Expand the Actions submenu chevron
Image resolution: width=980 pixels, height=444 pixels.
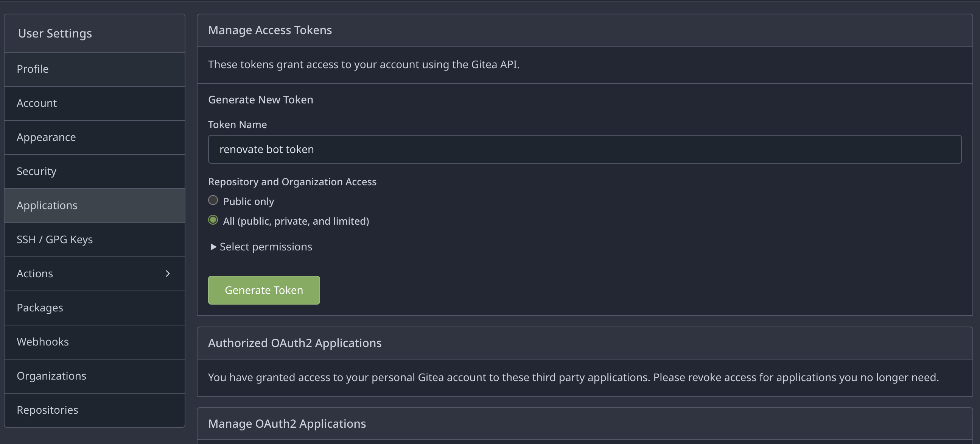point(167,274)
